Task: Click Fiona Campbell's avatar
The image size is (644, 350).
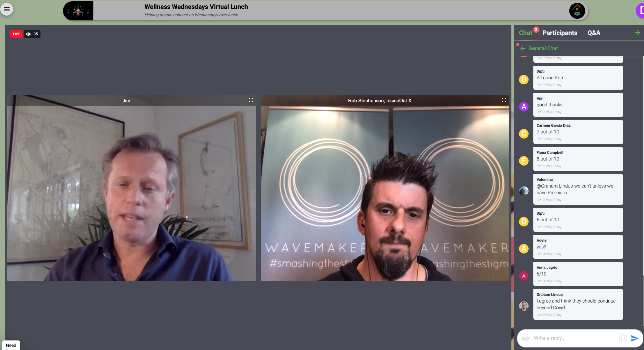Action: pos(524,161)
